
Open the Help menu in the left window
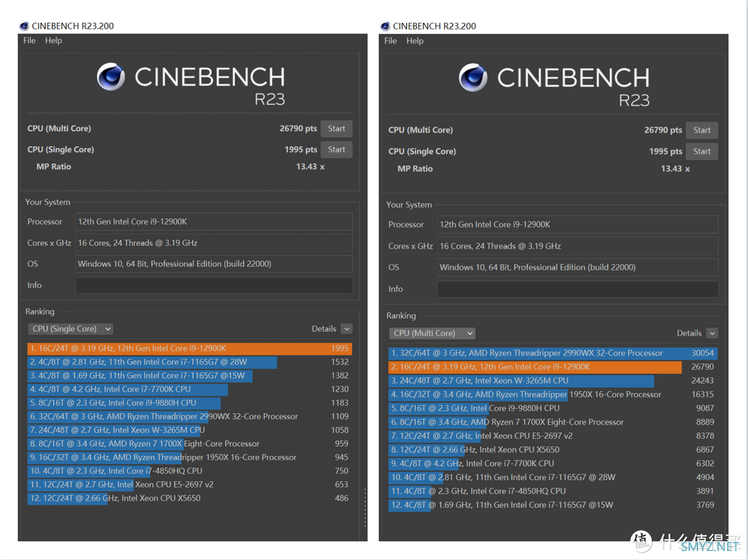[x=53, y=41]
